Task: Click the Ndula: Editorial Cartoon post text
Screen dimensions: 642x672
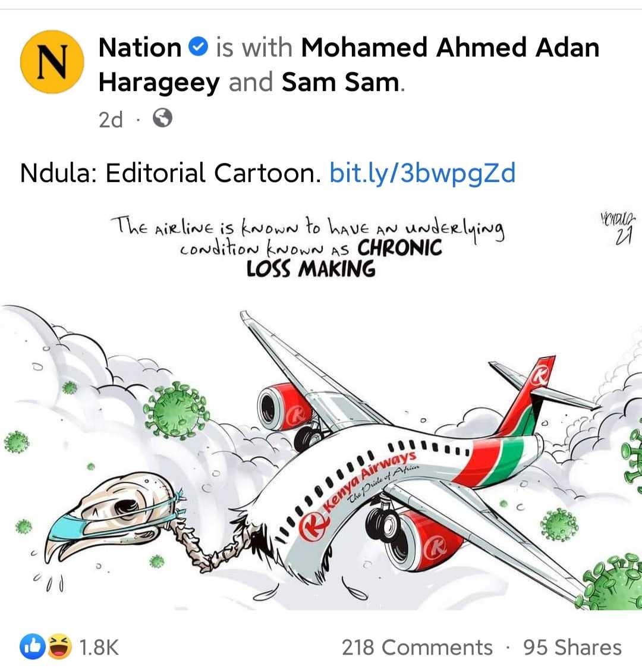Action: (170, 173)
